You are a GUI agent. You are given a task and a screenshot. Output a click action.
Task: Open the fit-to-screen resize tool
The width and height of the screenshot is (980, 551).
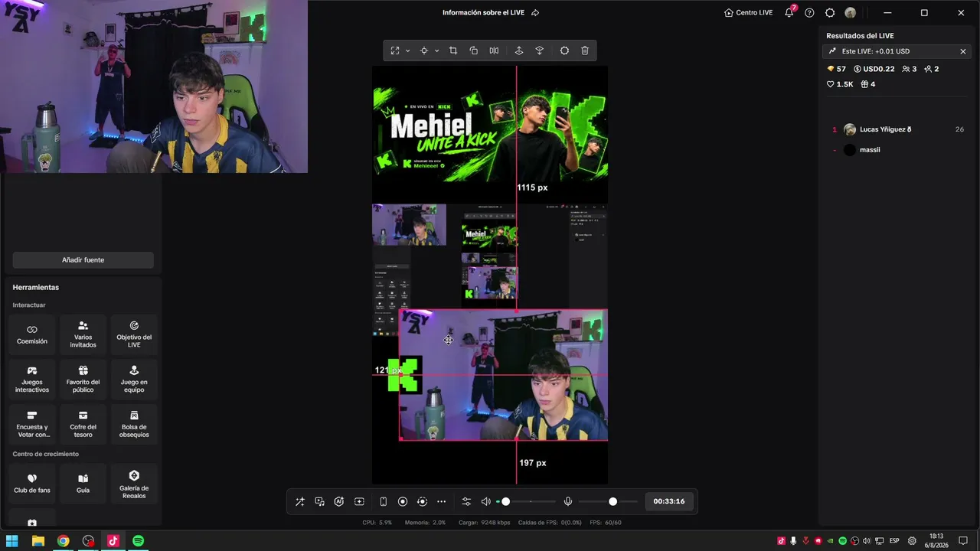[395, 51]
